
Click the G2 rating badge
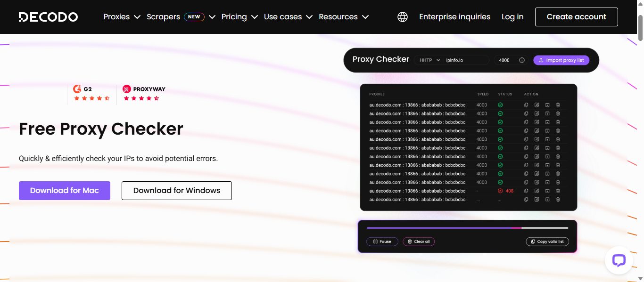(x=92, y=93)
